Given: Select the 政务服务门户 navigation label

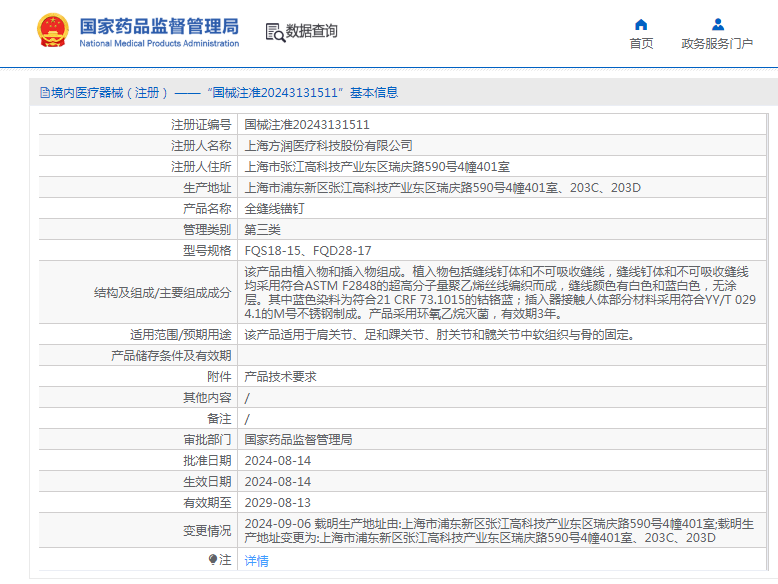Looking at the screenshot, I should (x=717, y=44).
